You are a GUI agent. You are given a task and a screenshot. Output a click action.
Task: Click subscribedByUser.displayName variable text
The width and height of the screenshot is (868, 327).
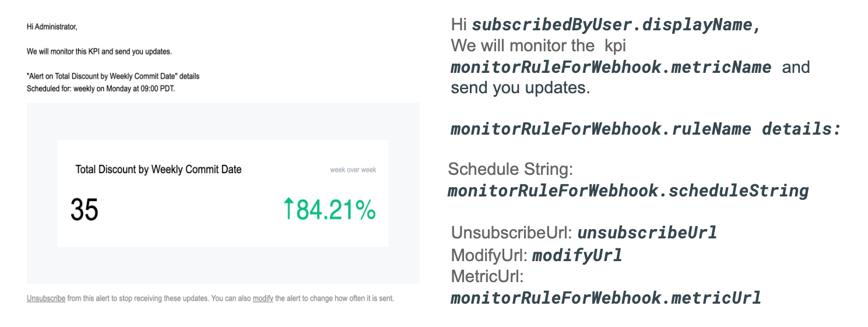(616, 26)
